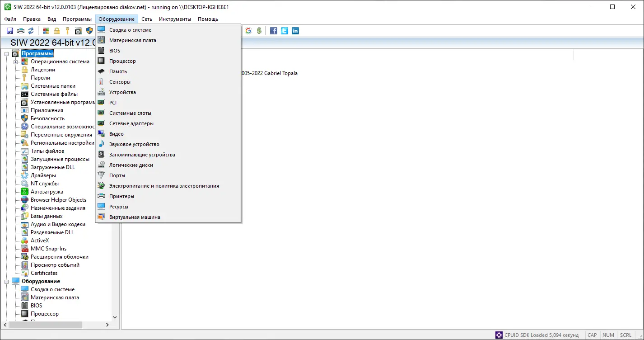This screenshot has height=340, width=644.
Task: Select Certificates in the tree
Action: (44, 273)
